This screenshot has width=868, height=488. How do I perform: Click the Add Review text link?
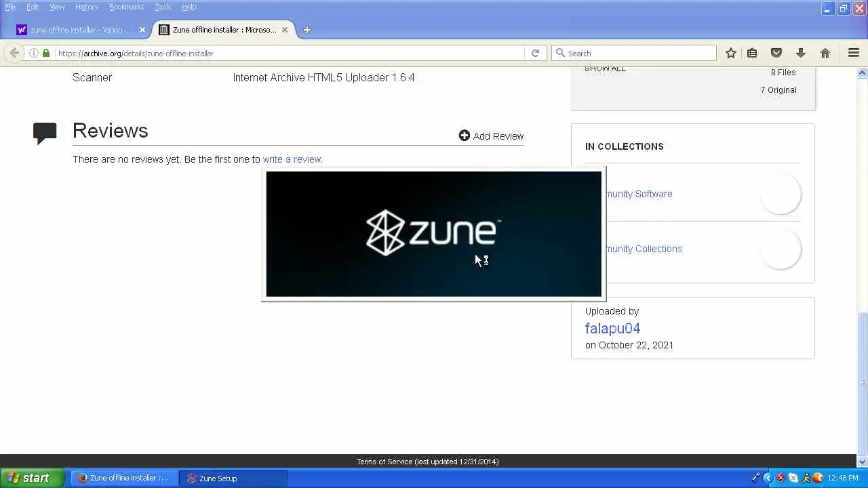pos(498,136)
